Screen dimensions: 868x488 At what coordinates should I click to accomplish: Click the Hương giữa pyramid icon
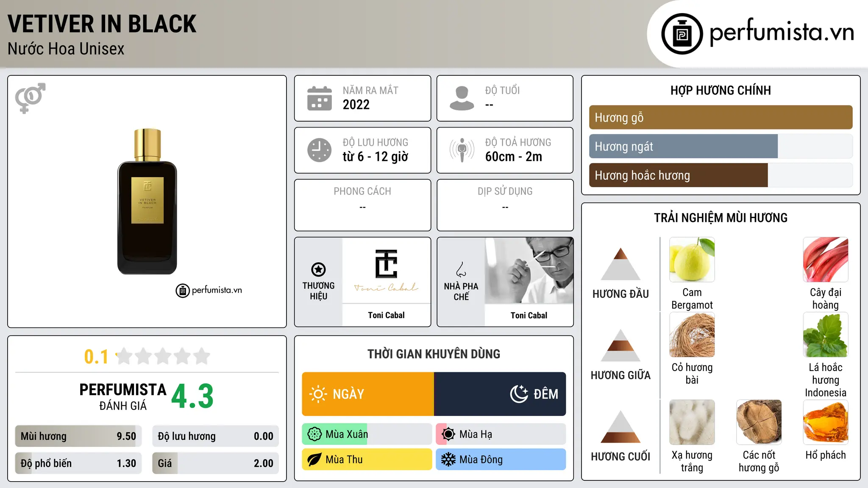point(620,345)
